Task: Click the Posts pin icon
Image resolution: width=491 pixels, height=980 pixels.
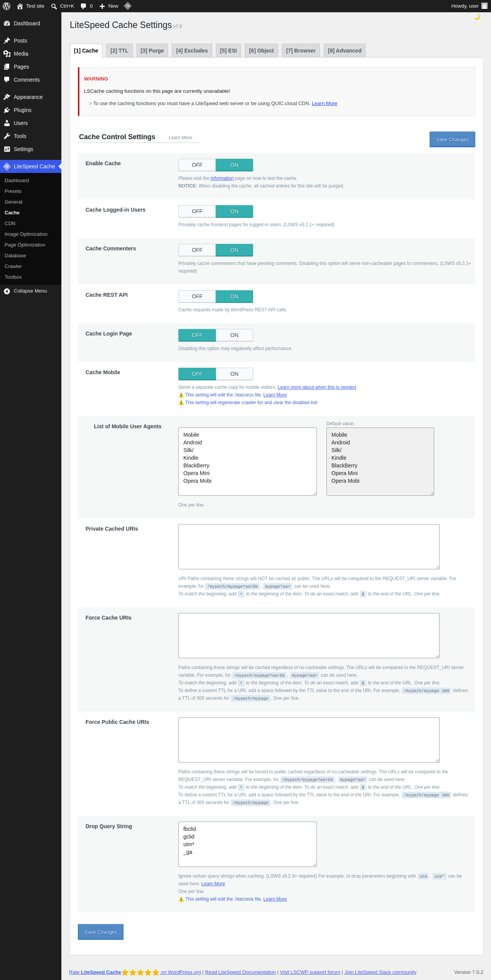Action: pyautogui.click(x=7, y=41)
